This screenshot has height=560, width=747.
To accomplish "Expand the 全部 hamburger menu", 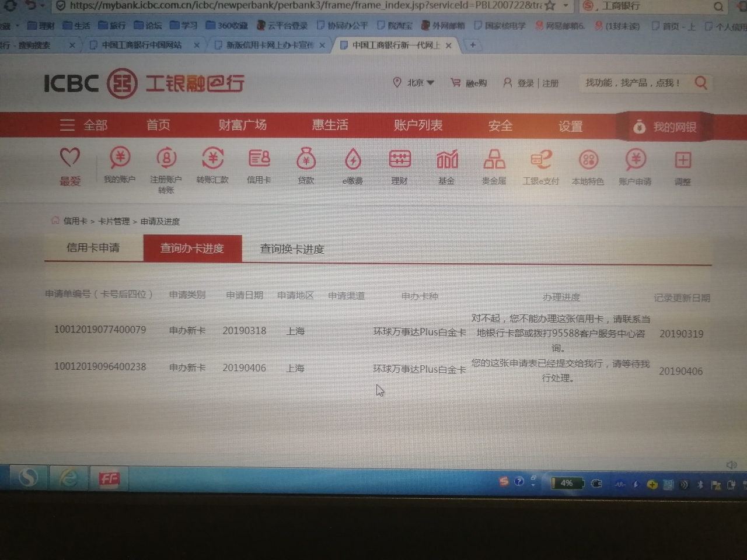I will click(x=83, y=125).
